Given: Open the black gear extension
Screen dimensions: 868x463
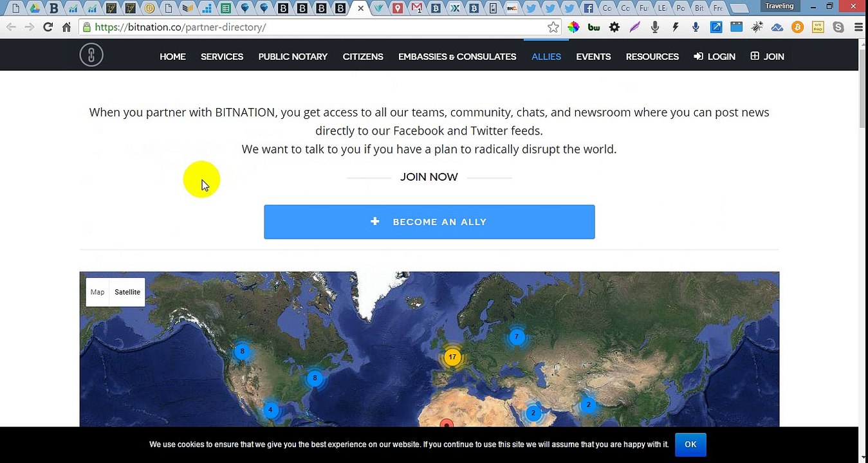Looking at the screenshot, I should tap(614, 27).
